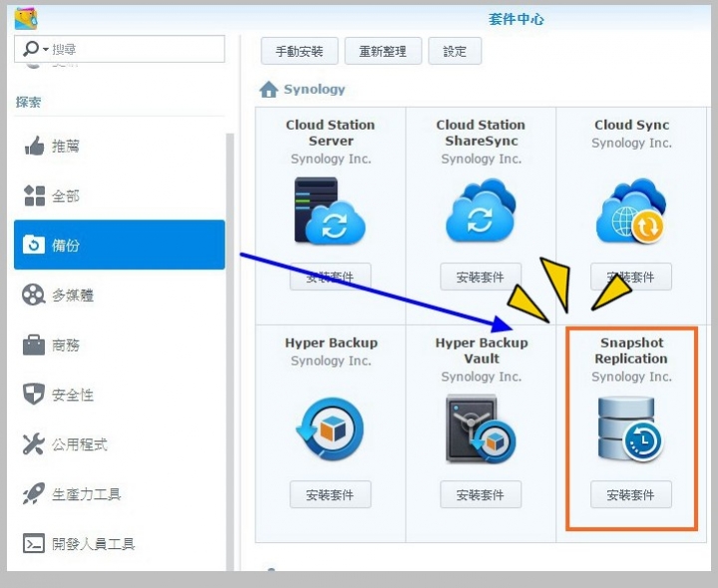Install the Cloud Sync package
The width and height of the screenshot is (718, 588).
click(x=631, y=277)
